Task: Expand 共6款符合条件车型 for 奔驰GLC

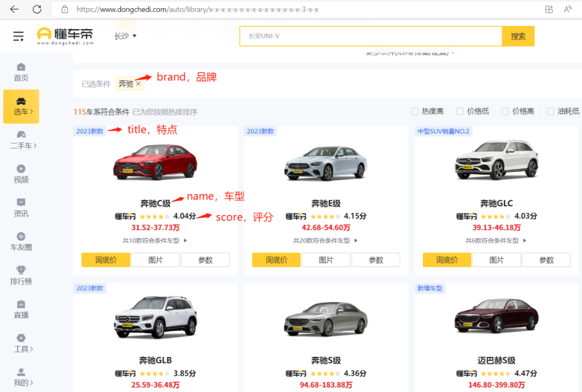Action: click(496, 241)
